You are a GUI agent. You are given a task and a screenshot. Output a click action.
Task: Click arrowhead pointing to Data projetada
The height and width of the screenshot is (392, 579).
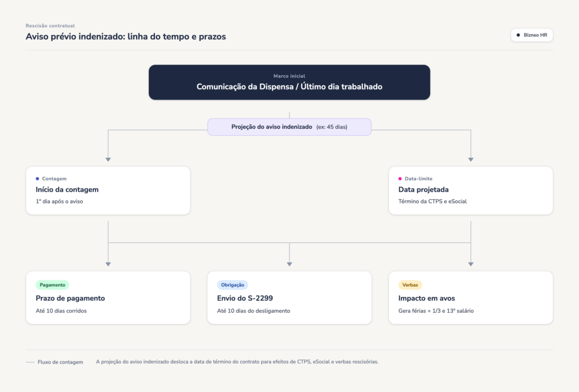tap(471, 160)
